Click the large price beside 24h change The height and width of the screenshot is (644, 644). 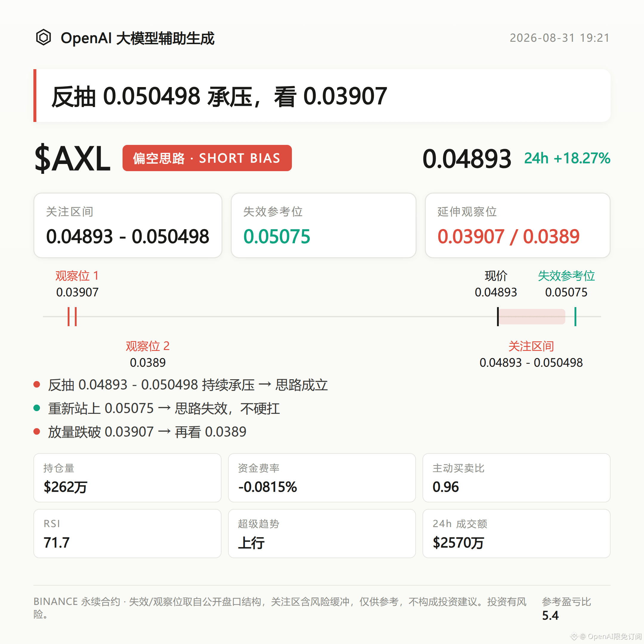click(467, 158)
